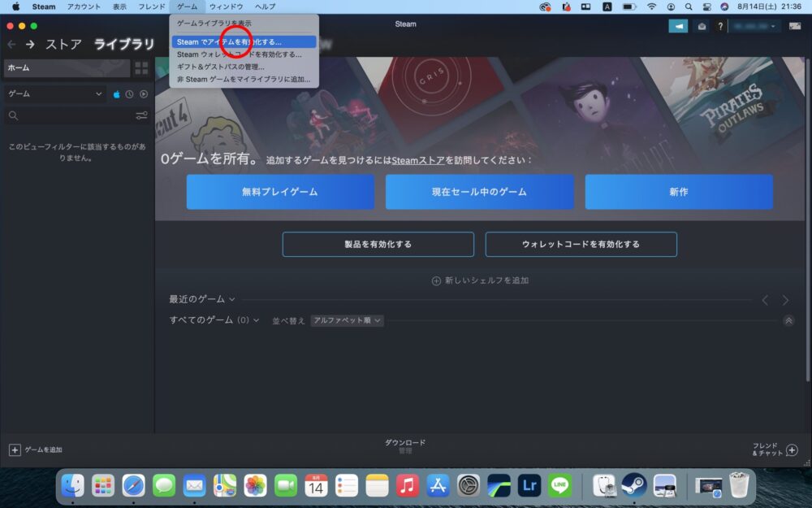This screenshot has height=508, width=812.
Task: Expand the すべてのゲーム (0) dropdown
Action: tap(214, 320)
